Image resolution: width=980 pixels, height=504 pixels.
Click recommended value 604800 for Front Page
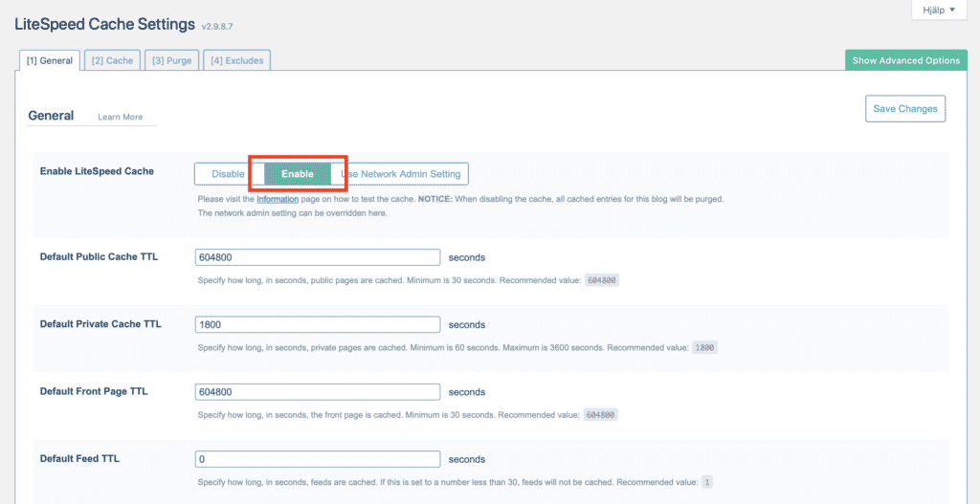pyautogui.click(x=601, y=415)
